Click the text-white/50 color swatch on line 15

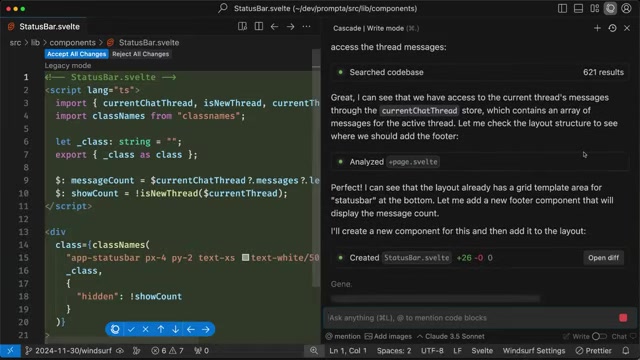pyautogui.click(x=245, y=258)
